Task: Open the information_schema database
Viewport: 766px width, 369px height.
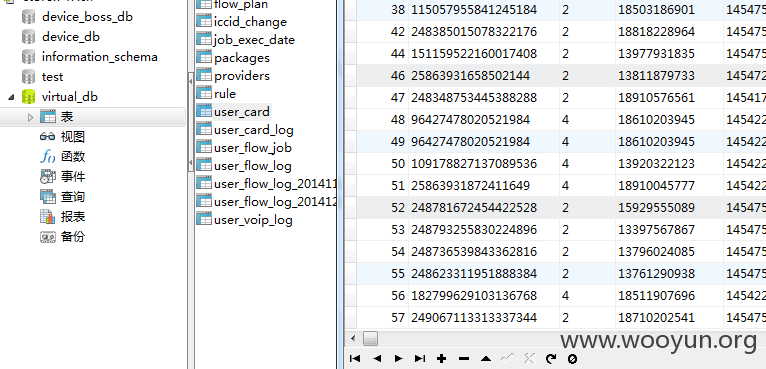Action: coord(100,57)
